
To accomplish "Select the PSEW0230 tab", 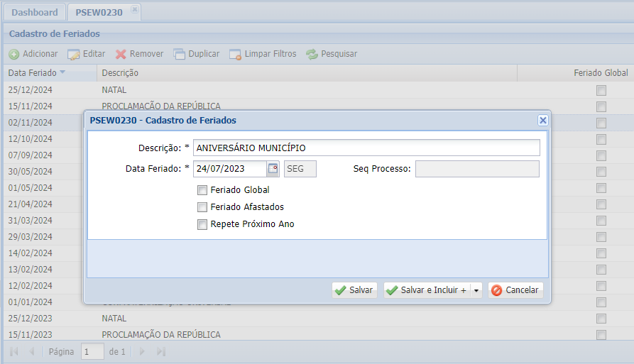I will [98, 13].
